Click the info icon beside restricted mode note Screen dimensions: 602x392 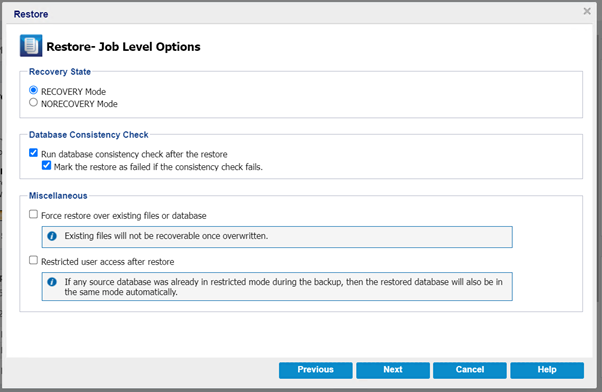tap(52, 282)
